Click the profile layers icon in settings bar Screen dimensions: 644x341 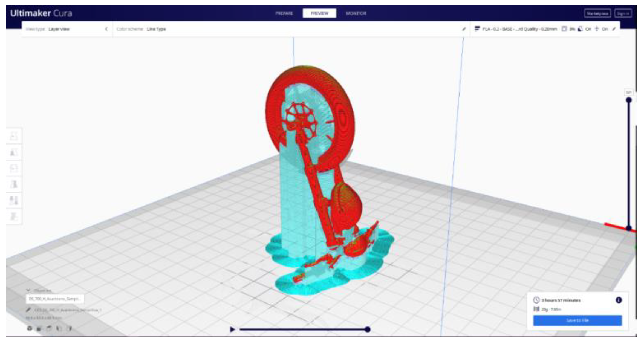click(477, 29)
